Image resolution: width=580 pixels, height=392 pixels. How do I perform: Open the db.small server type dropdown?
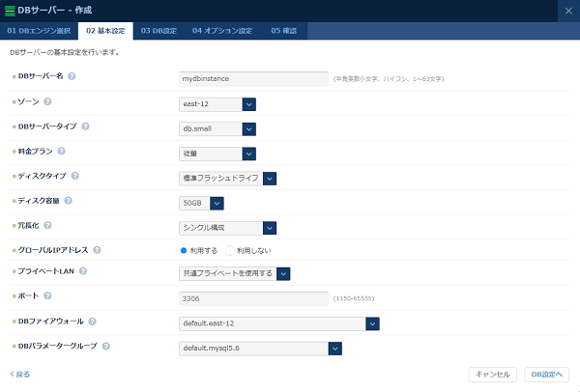point(248,128)
